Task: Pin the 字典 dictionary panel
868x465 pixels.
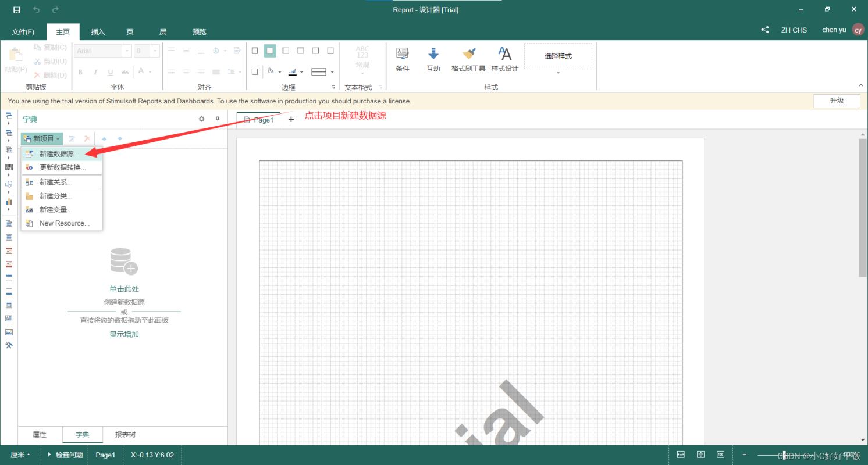Action: coord(218,119)
